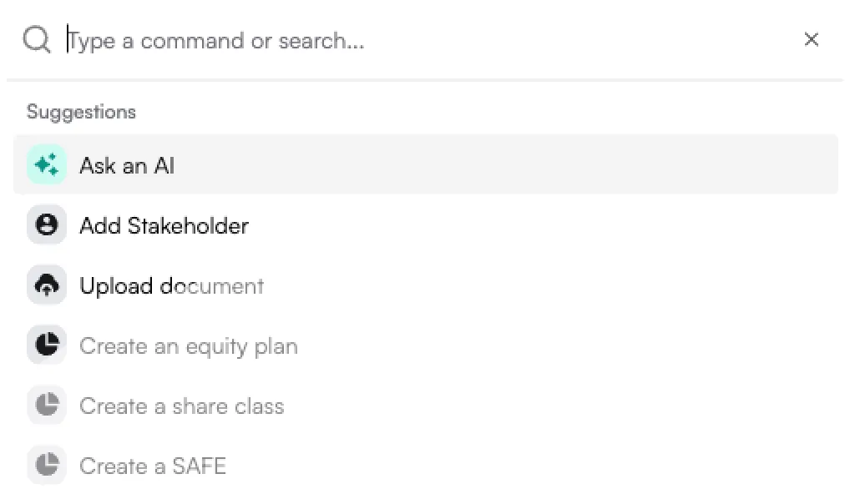850x504 pixels.
Task: Close the command palette with the X
Action: [811, 39]
